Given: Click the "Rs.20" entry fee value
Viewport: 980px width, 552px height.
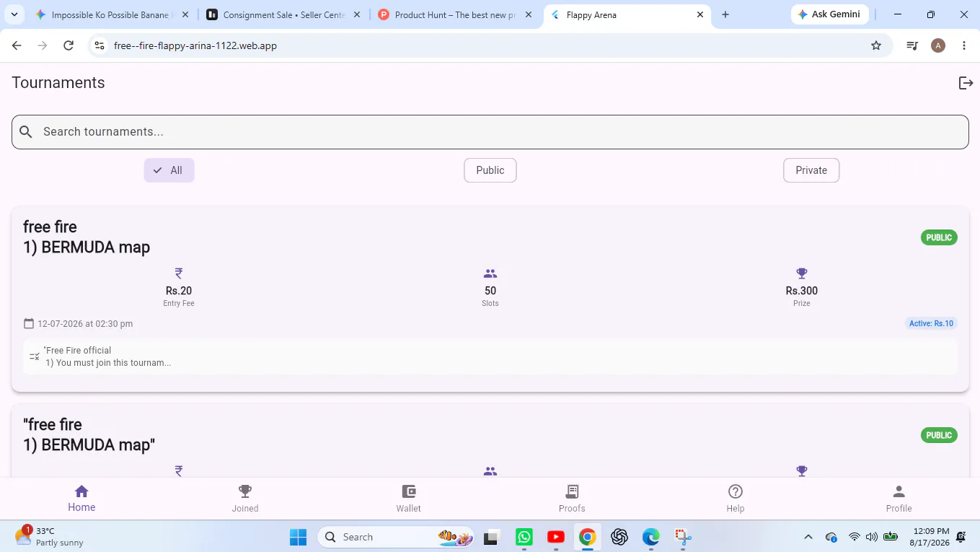Looking at the screenshot, I should click(x=179, y=291).
